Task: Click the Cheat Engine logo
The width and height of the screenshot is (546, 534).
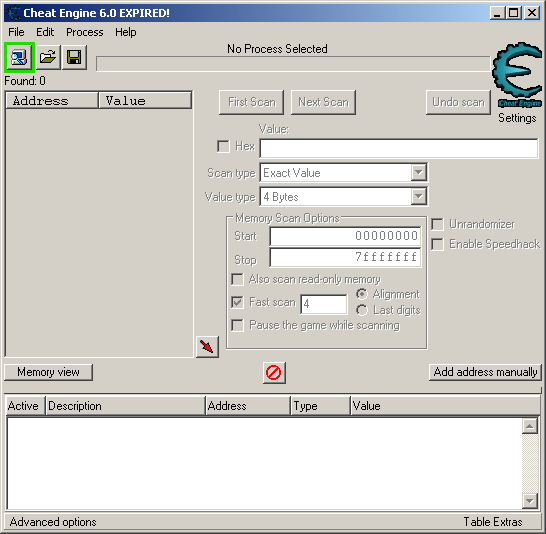Action: [517, 74]
